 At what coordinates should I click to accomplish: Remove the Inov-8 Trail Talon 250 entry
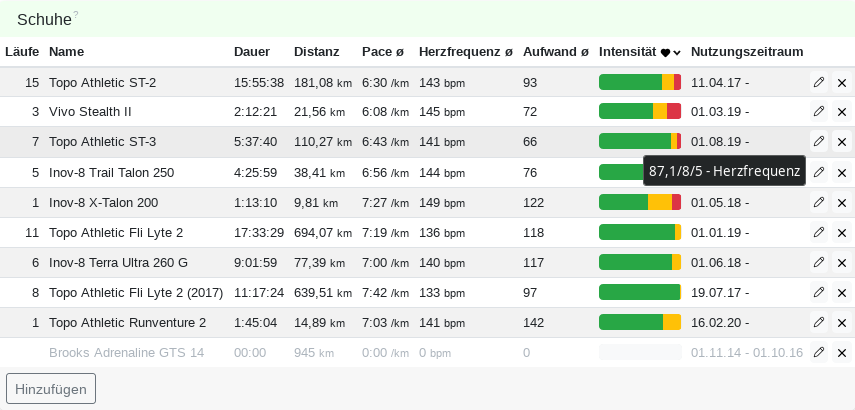pyautogui.click(x=841, y=172)
